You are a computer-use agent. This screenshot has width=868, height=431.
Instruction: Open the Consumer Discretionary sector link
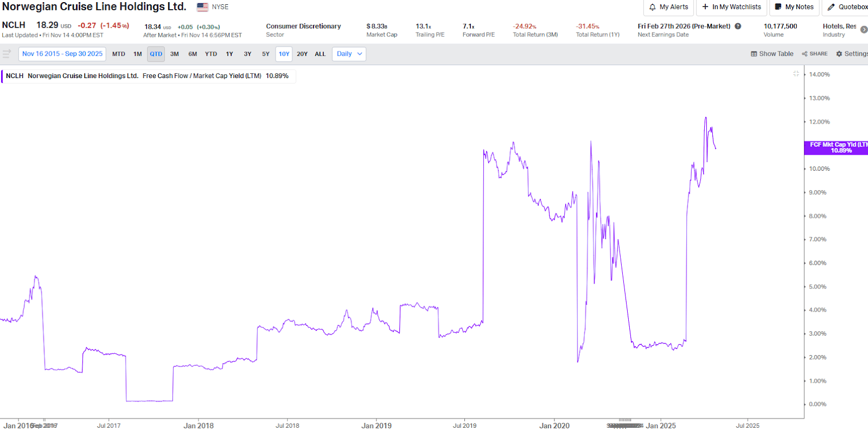[303, 26]
